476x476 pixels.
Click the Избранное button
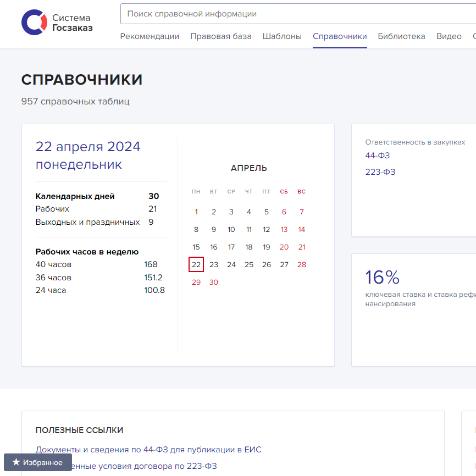pos(38,462)
